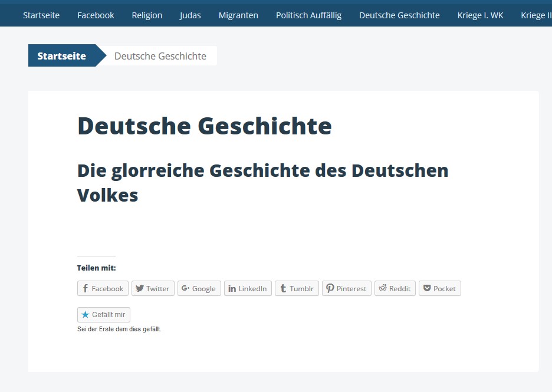This screenshot has width=552, height=392.
Task: Save page to Pocket icon button
Action: click(439, 288)
